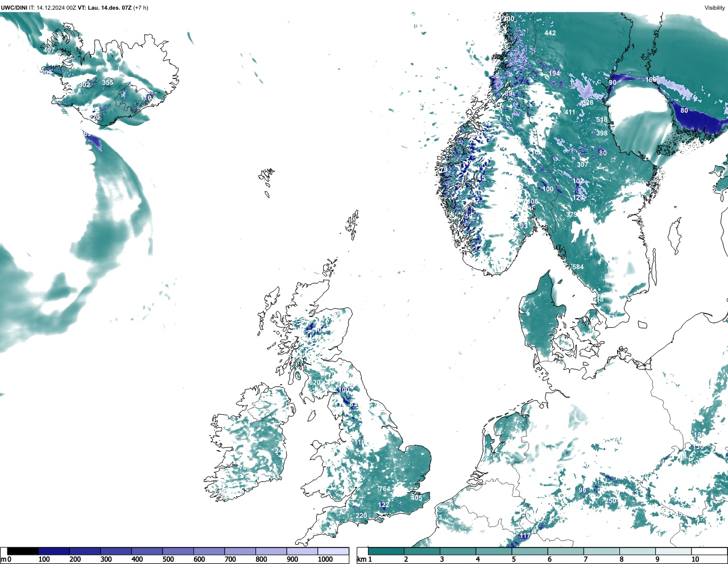Click the '398' value over Sweden
Image resolution: width=728 pixels, height=564 pixels.
602,133
